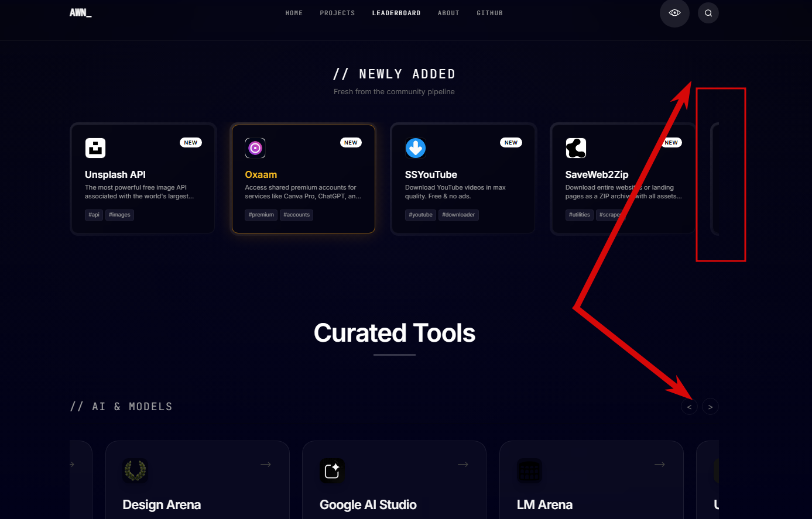Select the #api tag
The height and width of the screenshot is (519, 812).
tap(94, 215)
